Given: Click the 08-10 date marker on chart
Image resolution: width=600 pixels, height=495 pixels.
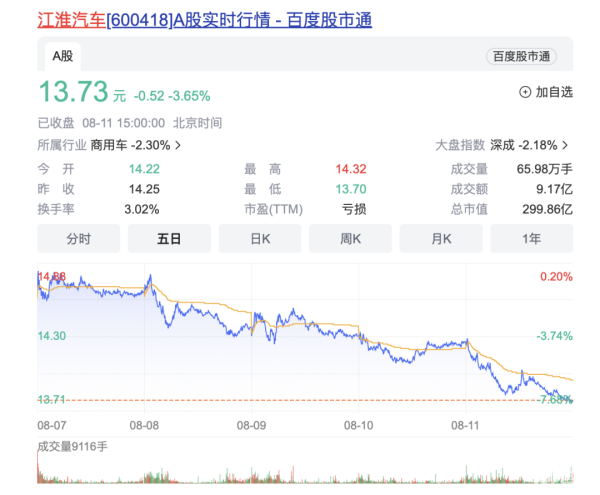Looking at the screenshot, I should pos(359,426).
